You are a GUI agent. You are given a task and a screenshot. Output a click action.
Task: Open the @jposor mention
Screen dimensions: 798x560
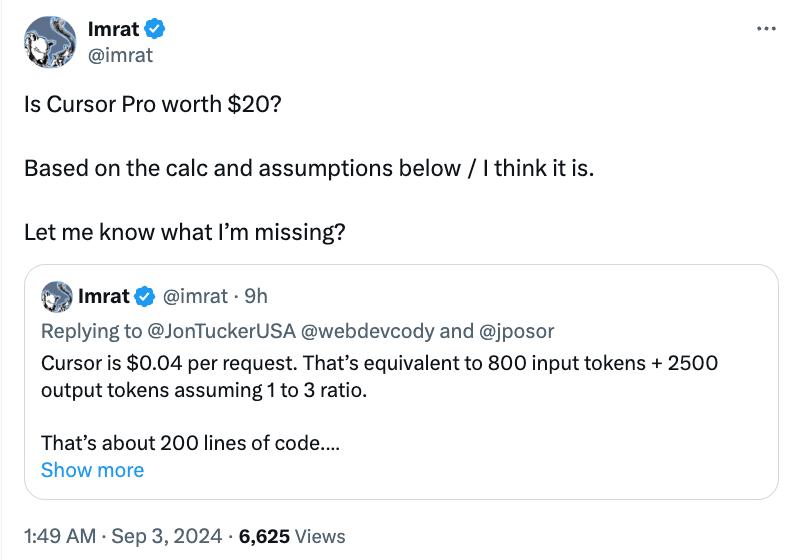(517, 331)
